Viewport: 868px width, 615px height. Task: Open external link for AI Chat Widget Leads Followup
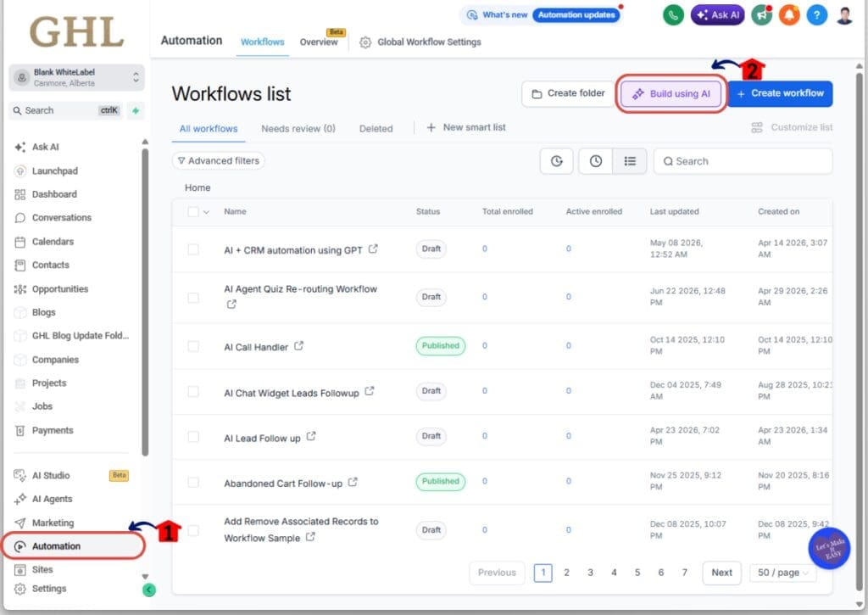370,391
